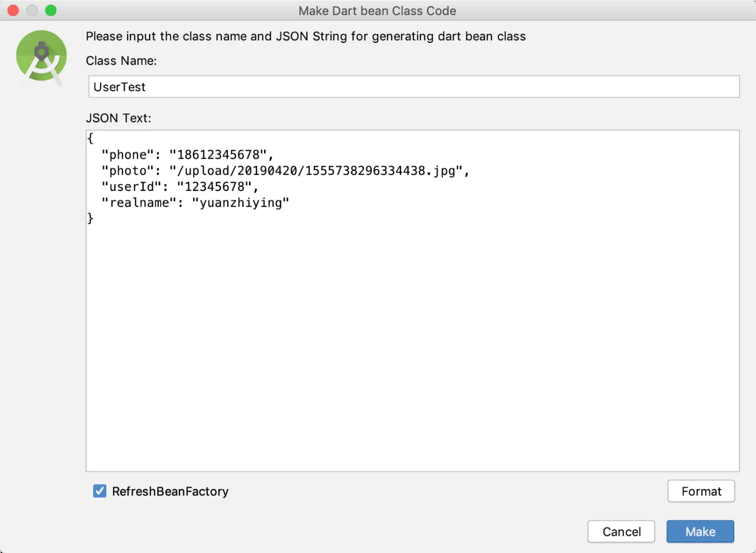Click the Make button to generate class

click(x=700, y=531)
